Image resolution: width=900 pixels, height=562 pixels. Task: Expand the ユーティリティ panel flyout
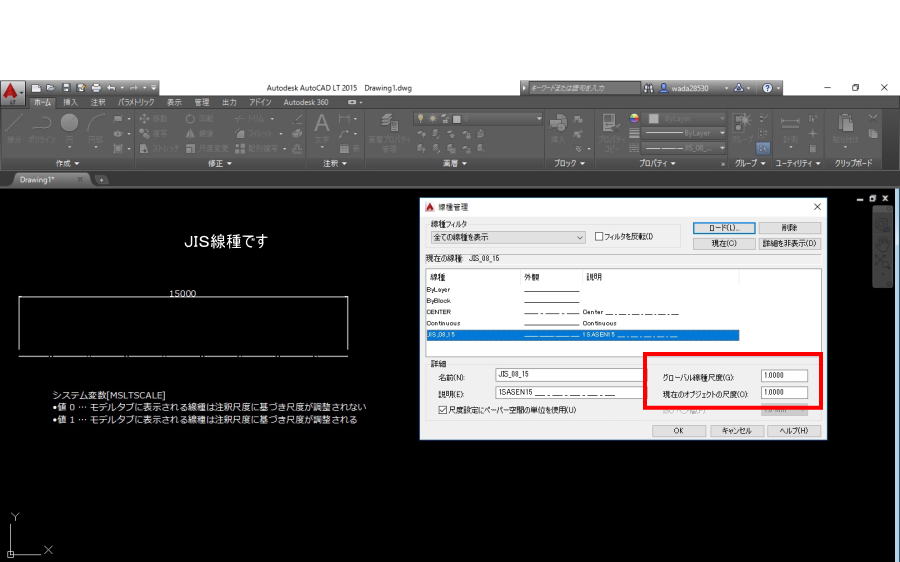click(x=798, y=164)
